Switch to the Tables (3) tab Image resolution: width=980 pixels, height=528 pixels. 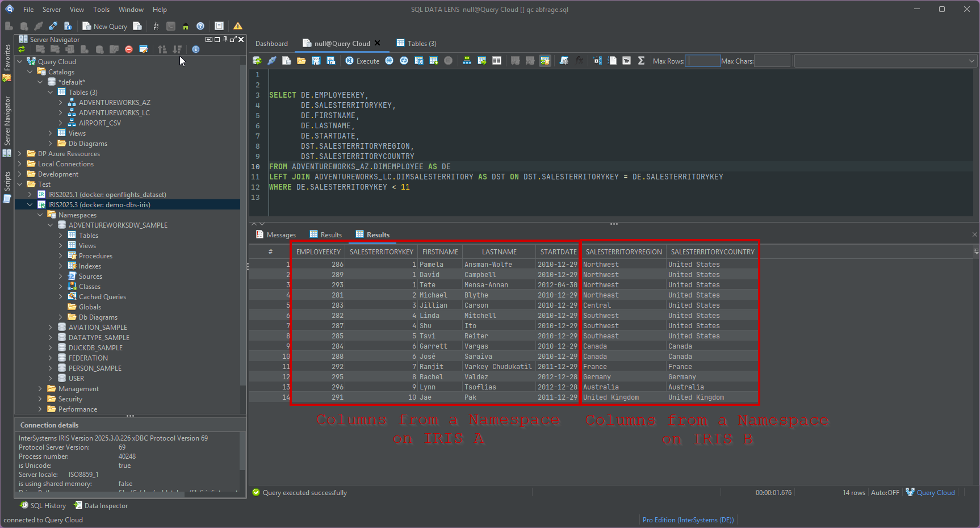416,44
